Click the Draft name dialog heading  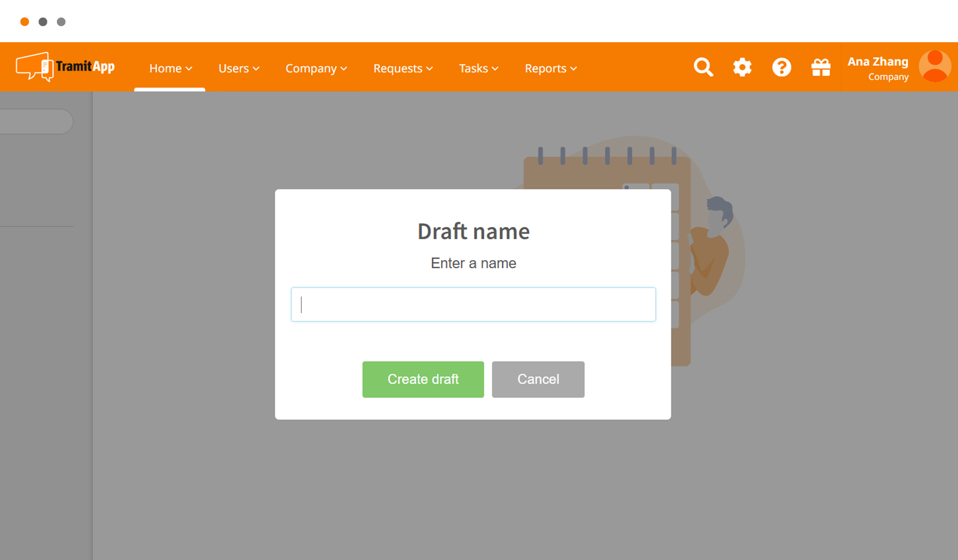point(473,231)
